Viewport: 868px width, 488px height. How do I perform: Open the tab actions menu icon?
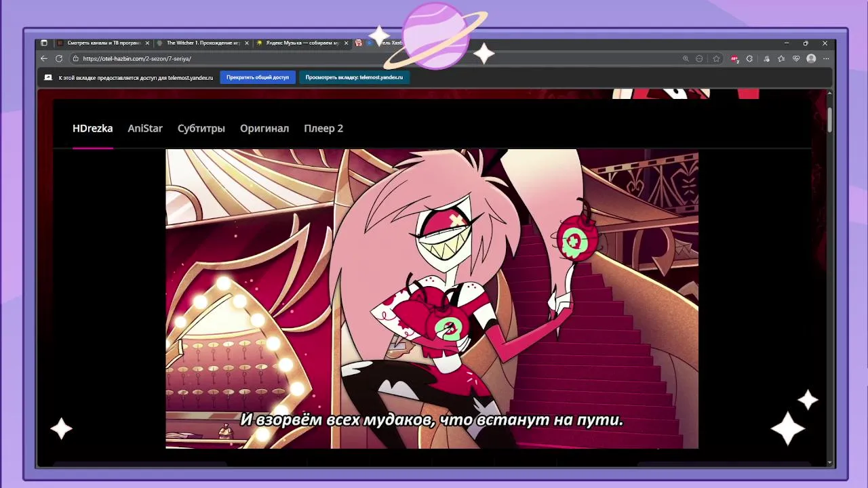44,43
